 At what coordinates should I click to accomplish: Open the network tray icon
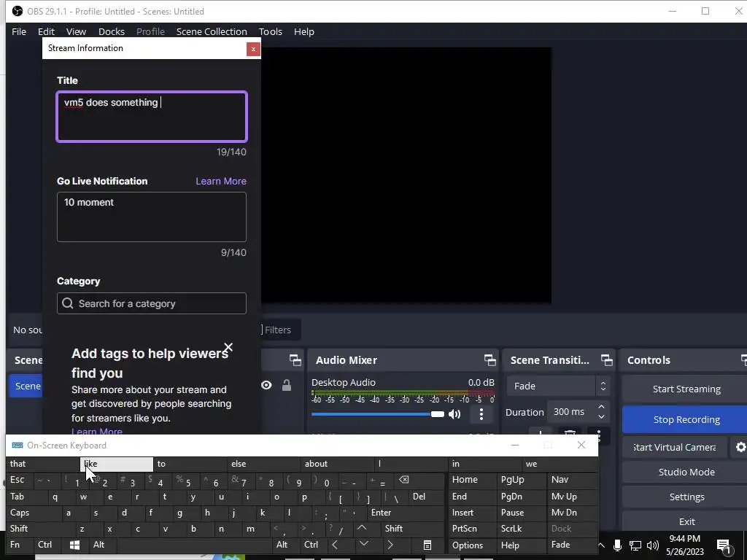coord(635,545)
